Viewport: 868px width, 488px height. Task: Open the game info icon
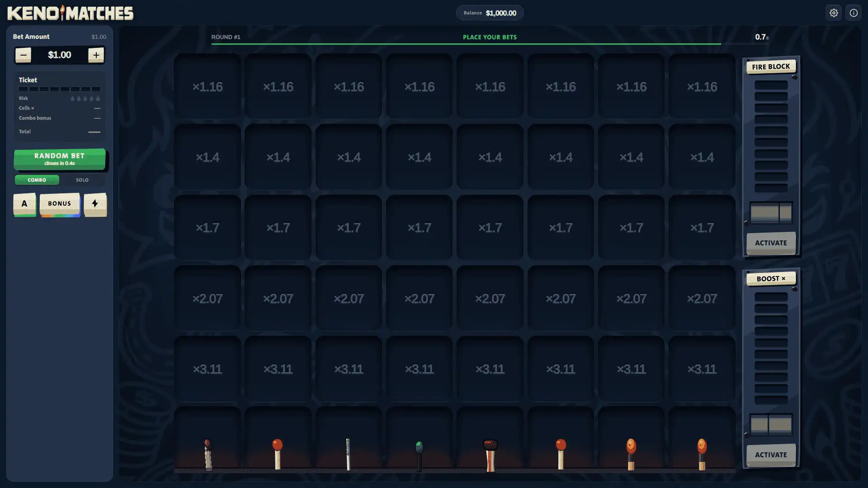click(x=854, y=13)
